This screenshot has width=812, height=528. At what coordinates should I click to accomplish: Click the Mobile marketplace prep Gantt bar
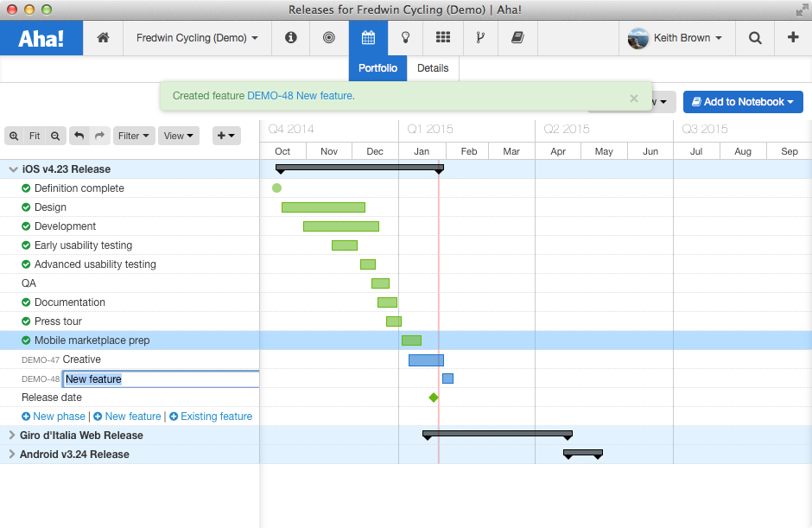(x=412, y=340)
